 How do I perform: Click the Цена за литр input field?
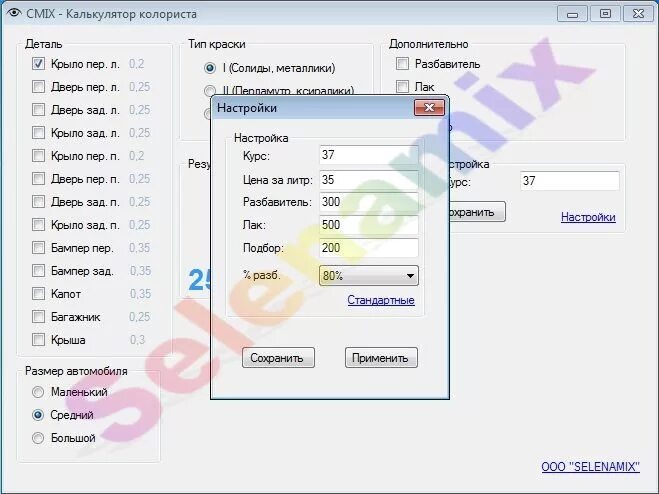pos(369,180)
